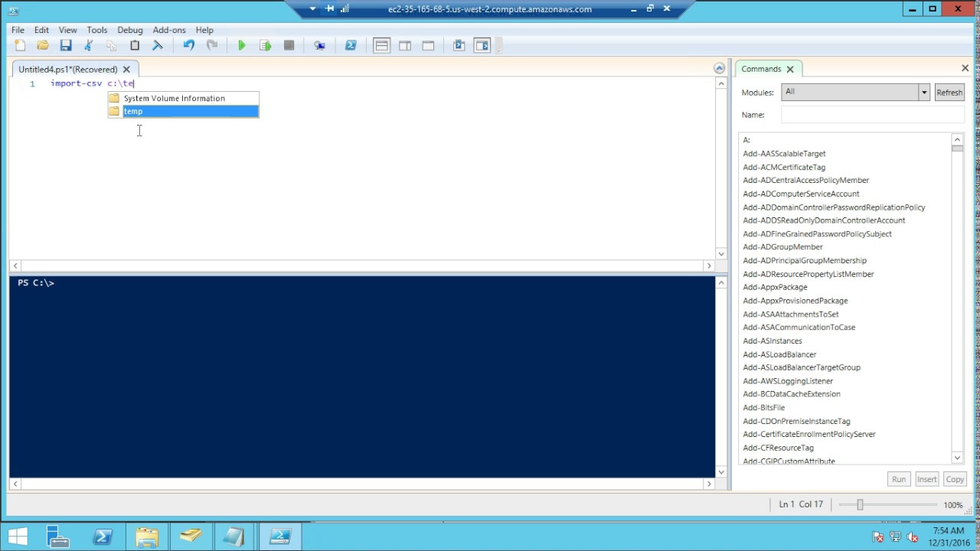Open the File menu
The width and height of the screenshot is (980, 551).
coord(18,30)
